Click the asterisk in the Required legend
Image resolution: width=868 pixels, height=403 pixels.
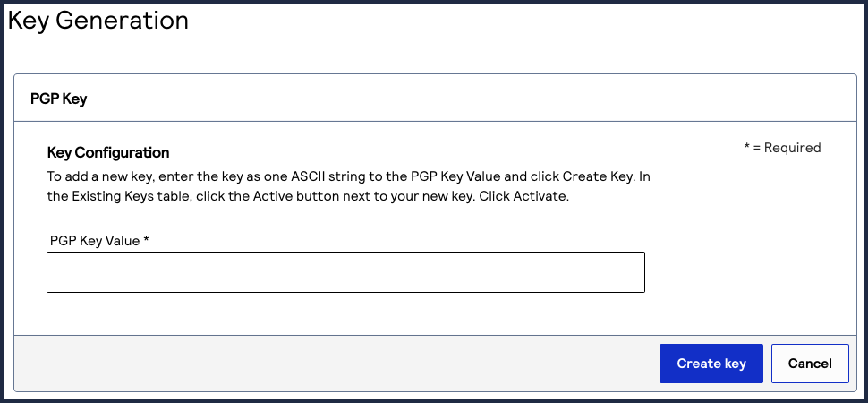pos(747,148)
